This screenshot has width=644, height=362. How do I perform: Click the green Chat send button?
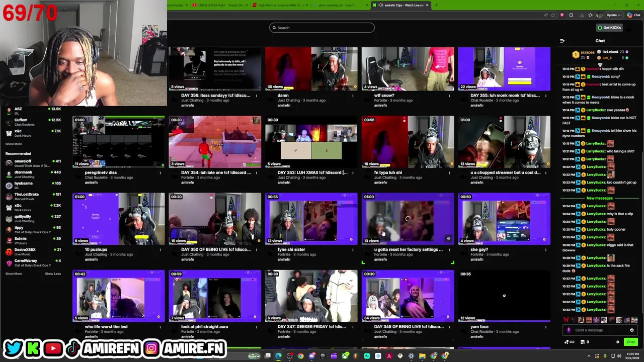[x=630, y=342]
